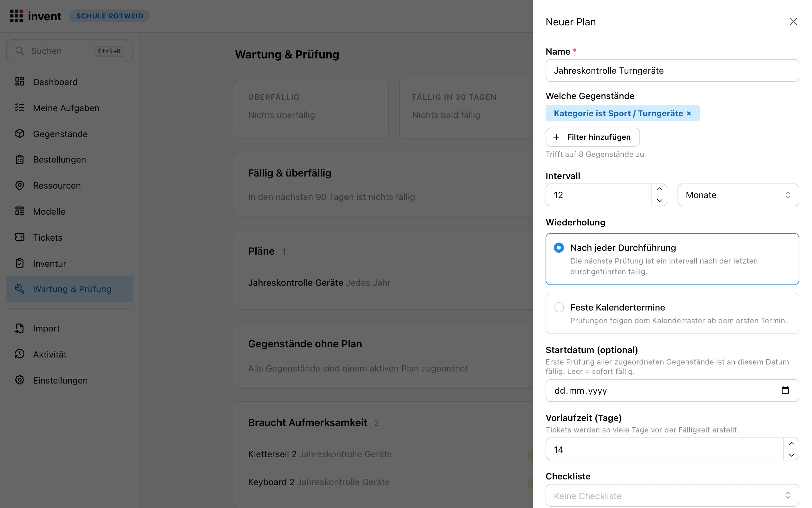
Task: Click the Braucht Aufmerksamkeit heading
Action: click(x=308, y=422)
